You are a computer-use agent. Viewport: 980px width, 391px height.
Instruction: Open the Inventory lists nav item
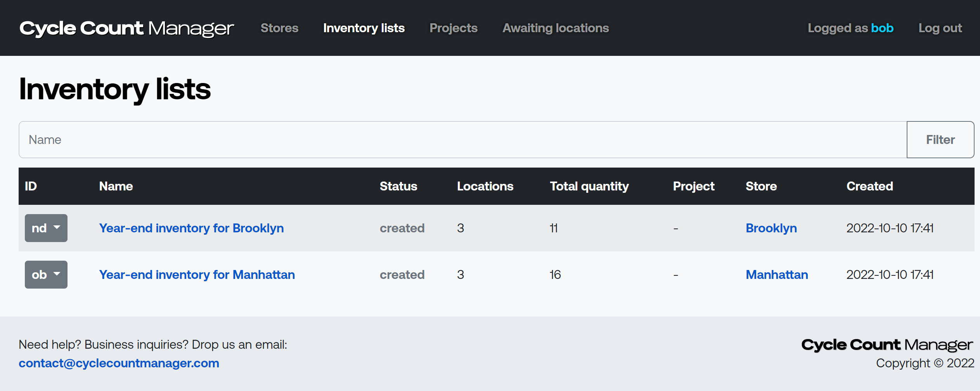coord(364,28)
